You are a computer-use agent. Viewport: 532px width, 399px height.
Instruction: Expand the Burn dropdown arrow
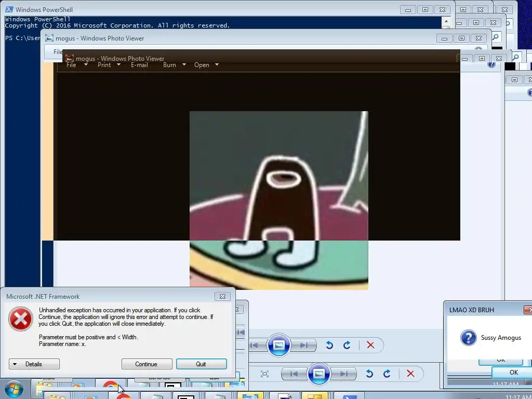(184, 64)
